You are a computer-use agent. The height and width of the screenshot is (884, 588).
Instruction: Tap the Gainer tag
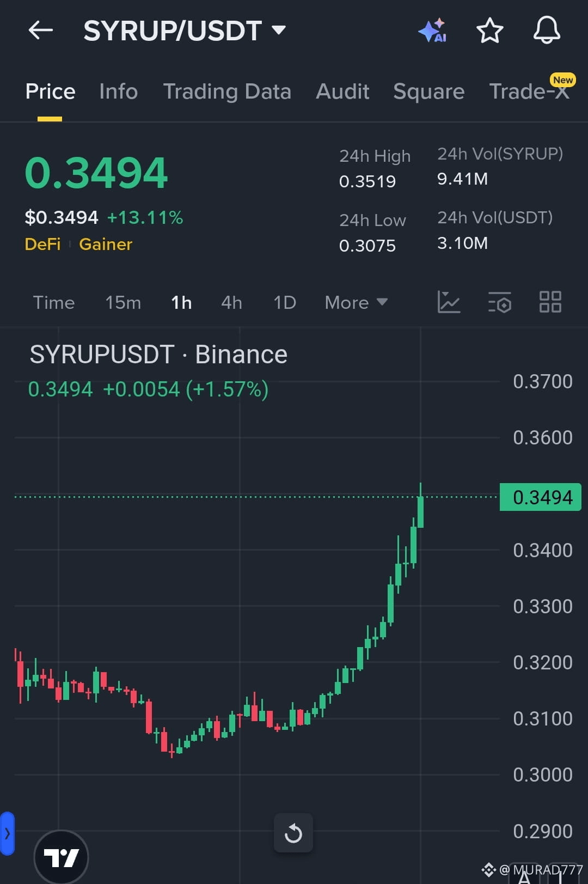point(106,244)
